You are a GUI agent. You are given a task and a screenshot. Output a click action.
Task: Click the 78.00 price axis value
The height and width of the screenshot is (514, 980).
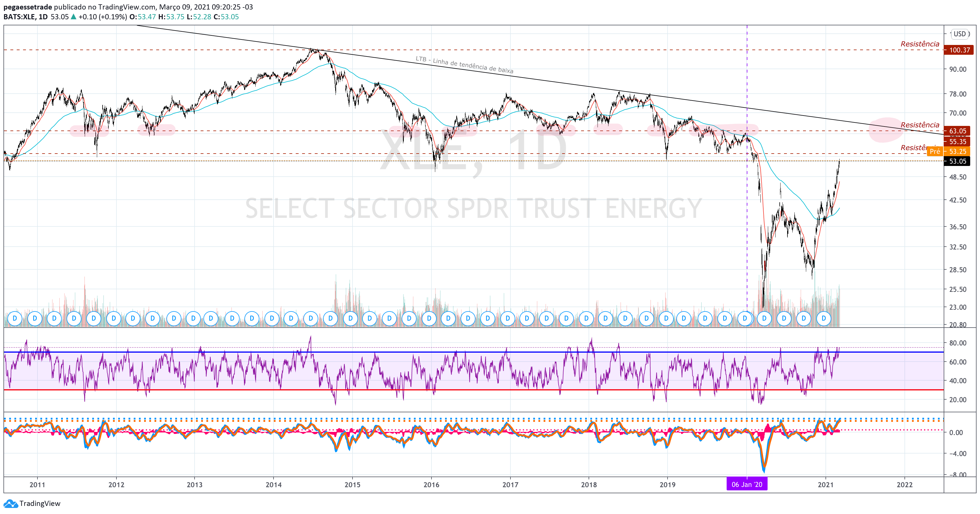click(x=958, y=94)
